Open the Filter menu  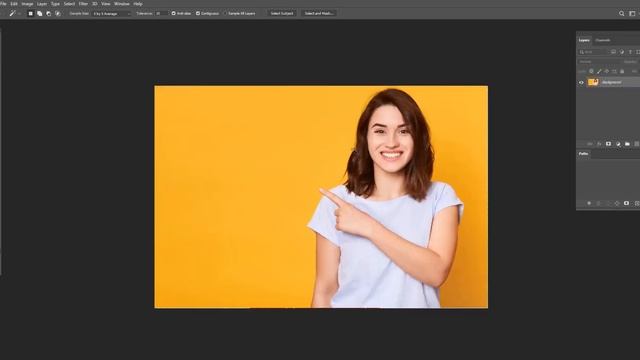pos(83,4)
